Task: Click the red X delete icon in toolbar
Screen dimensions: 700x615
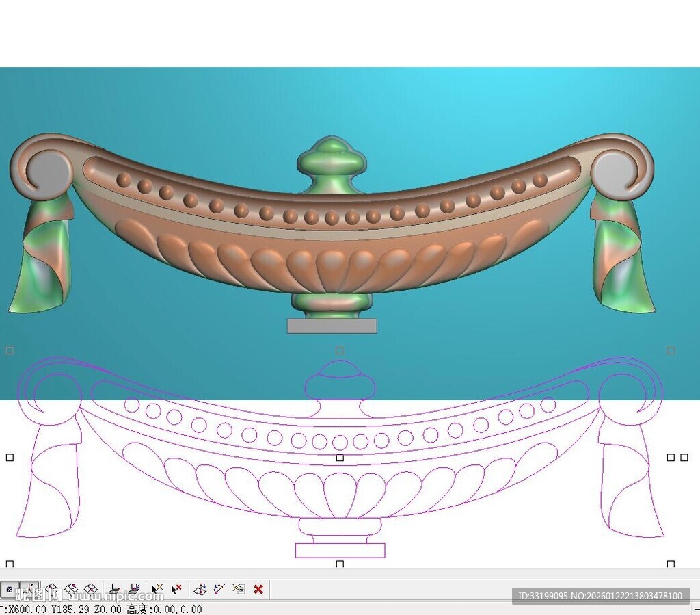Action: tap(258, 589)
